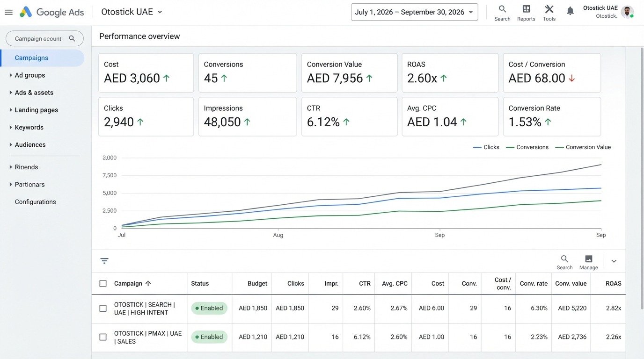Viewport: 644px width, 359px height.
Task: Sort table by Conv. value column
Action: pyautogui.click(x=571, y=283)
